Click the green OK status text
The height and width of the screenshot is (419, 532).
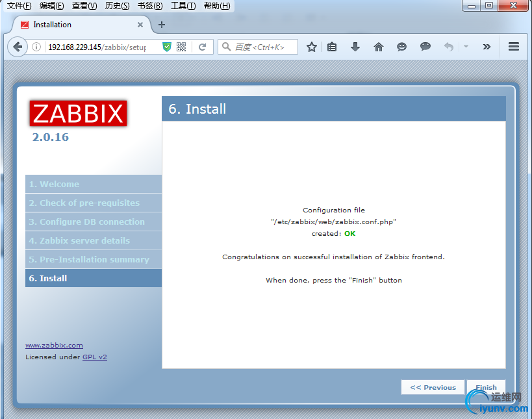[x=350, y=233]
